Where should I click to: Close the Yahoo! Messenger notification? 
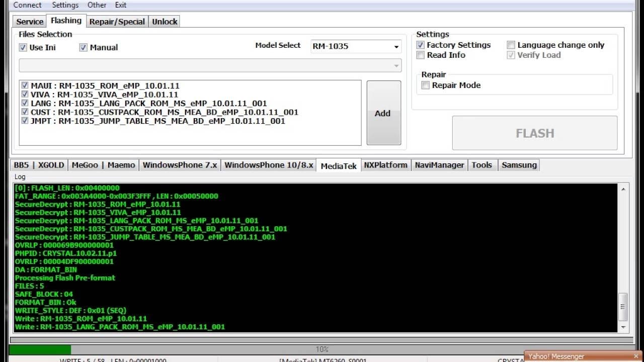636,356
